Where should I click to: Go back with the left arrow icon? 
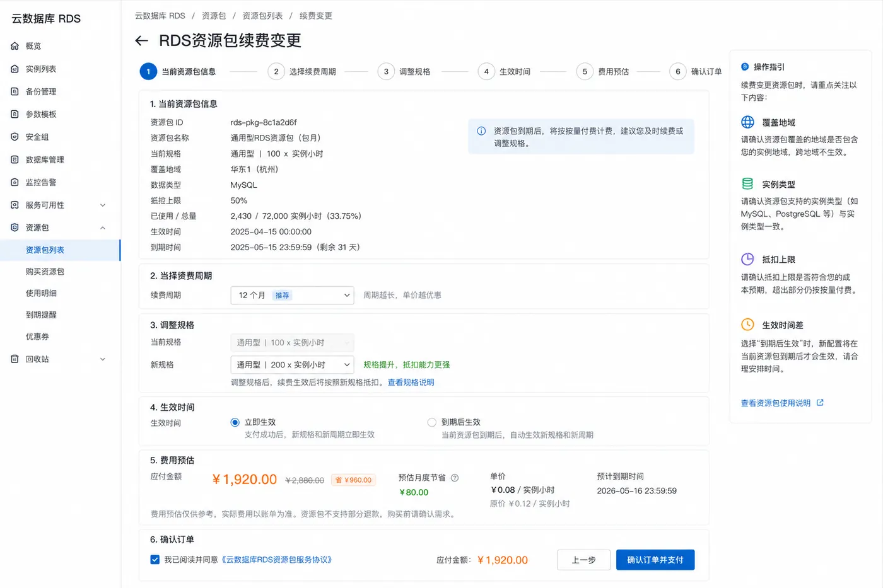(142, 41)
